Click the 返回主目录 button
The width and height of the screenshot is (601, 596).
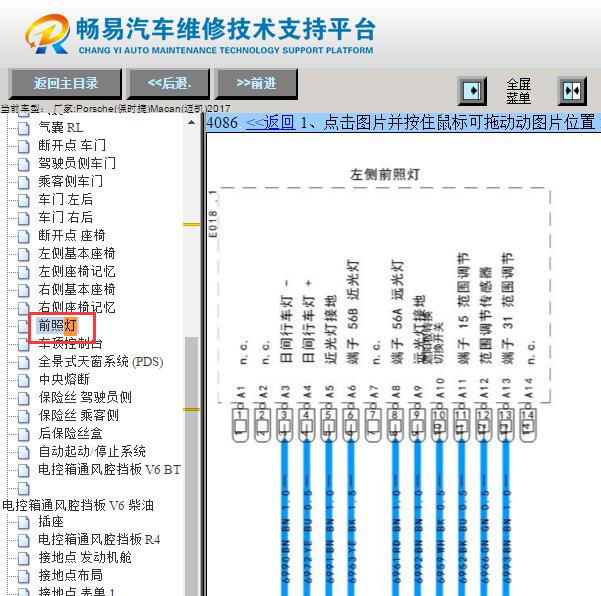point(65,83)
